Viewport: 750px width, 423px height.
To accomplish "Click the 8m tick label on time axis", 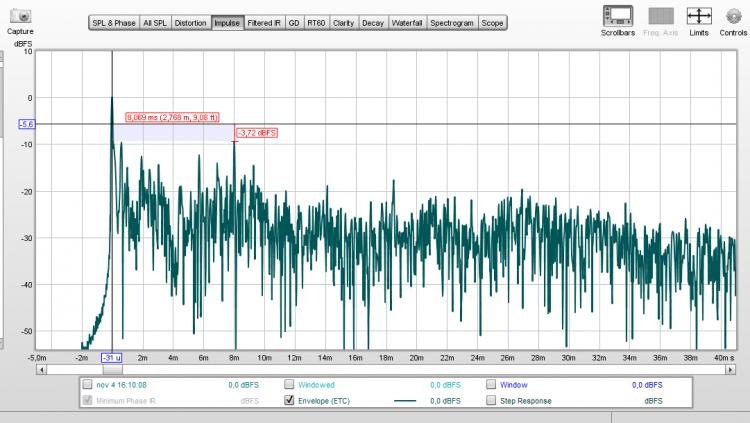I will pyautogui.click(x=234, y=358).
